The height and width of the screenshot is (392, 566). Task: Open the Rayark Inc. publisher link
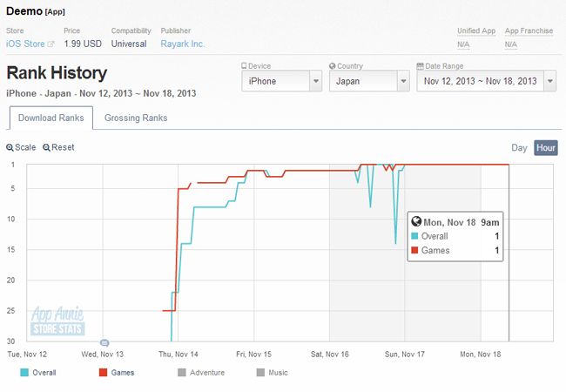[x=183, y=44]
